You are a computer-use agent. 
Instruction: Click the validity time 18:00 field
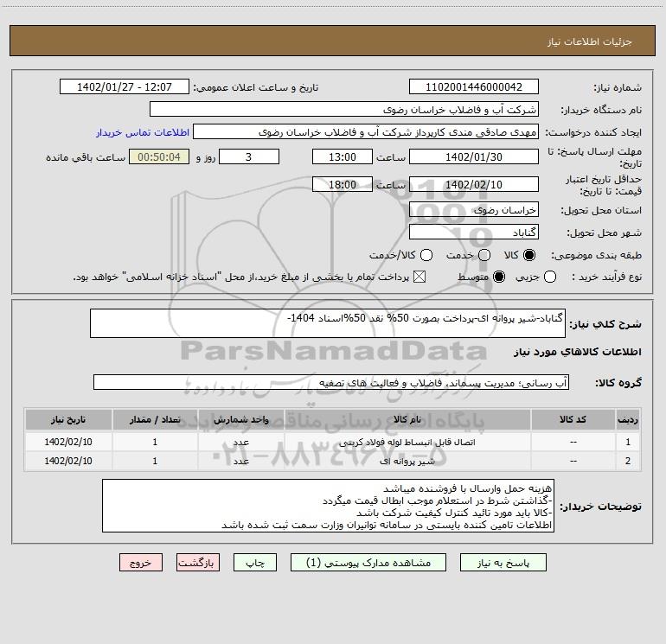point(343,184)
